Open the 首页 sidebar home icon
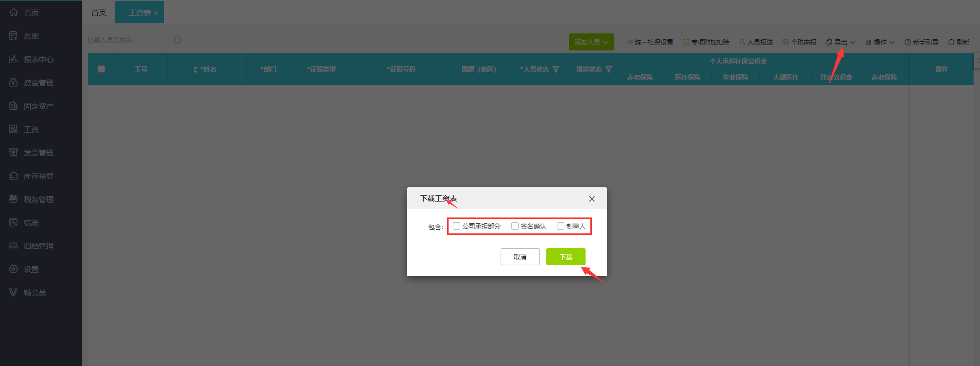The height and width of the screenshot is (366, 980). pyautogui.click(x=14, y=12)
